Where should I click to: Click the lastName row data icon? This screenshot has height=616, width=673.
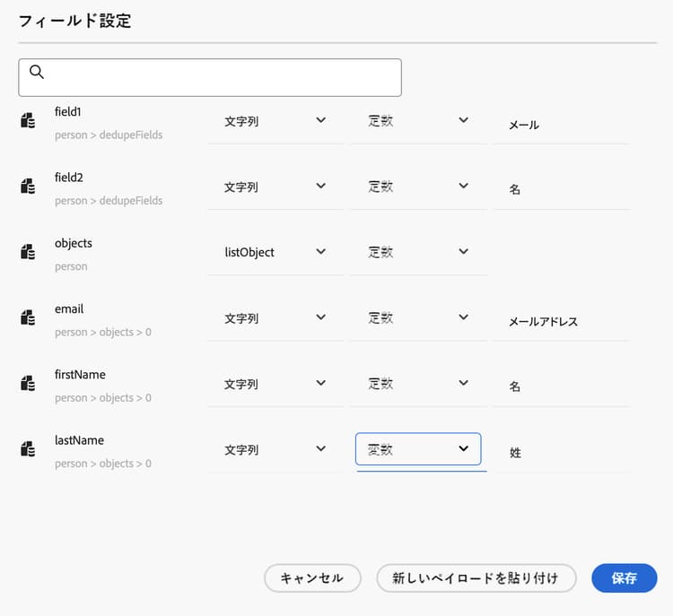[28, 448]
